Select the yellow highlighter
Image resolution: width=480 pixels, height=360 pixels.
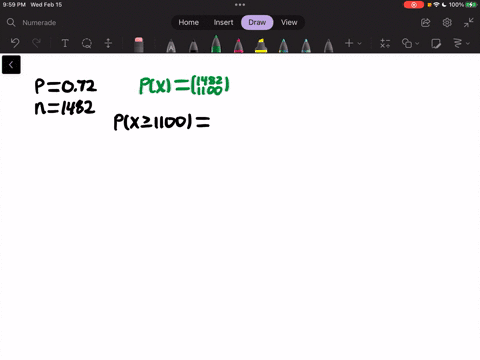[261, 46]
